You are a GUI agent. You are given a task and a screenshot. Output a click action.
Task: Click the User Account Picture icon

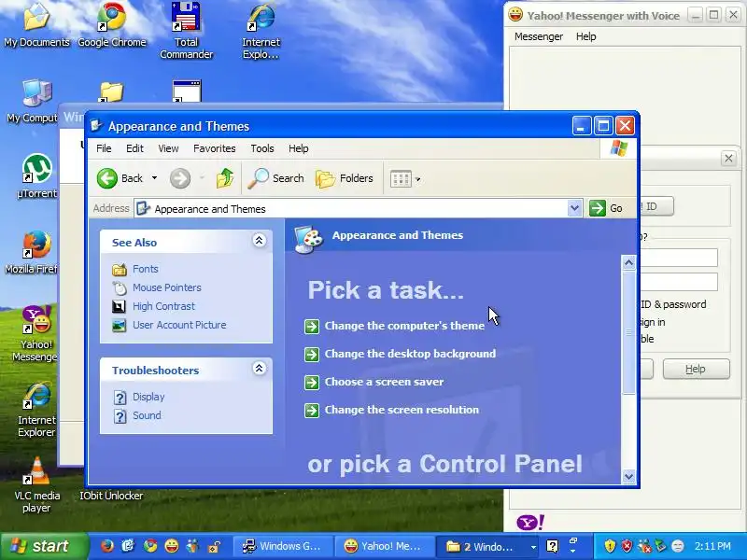[x=120, y=325]
